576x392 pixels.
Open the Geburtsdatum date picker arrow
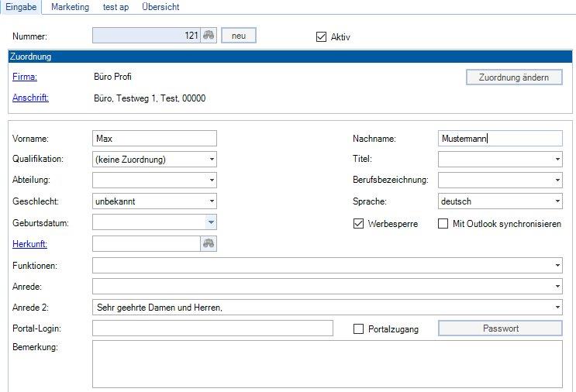pyautogui.click(x=212, y=222)
